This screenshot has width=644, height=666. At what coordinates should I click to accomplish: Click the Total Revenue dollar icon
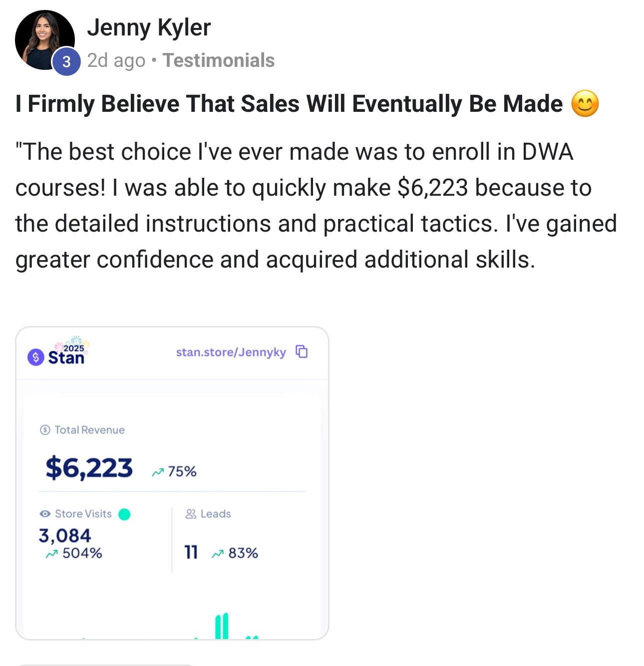(45, 430)
